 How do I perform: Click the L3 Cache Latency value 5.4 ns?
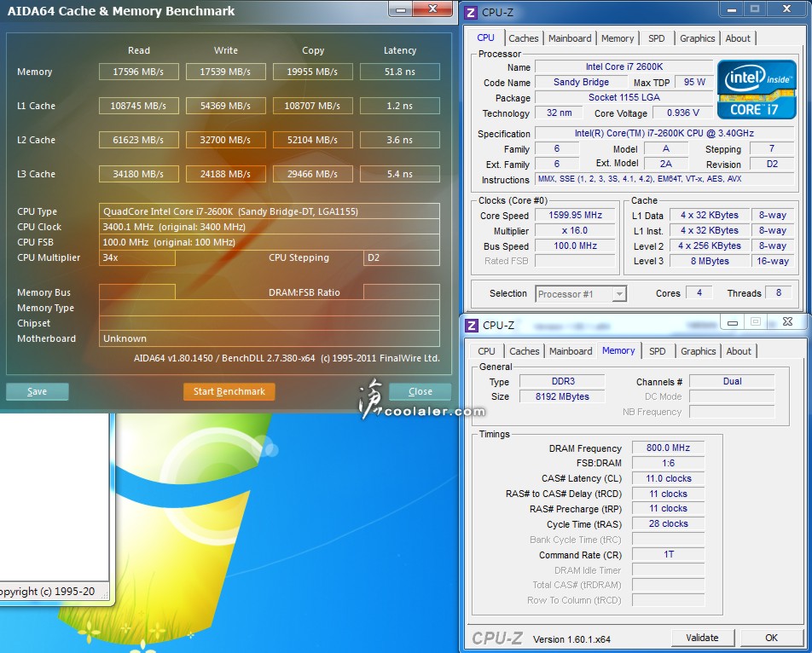[x=400, y=175]
